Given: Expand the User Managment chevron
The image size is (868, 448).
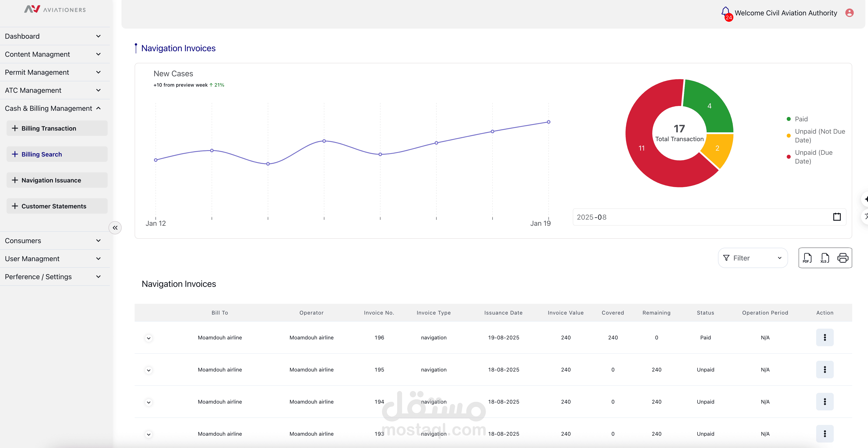Looking at the screenshot, I should click(x=98, y=259).
